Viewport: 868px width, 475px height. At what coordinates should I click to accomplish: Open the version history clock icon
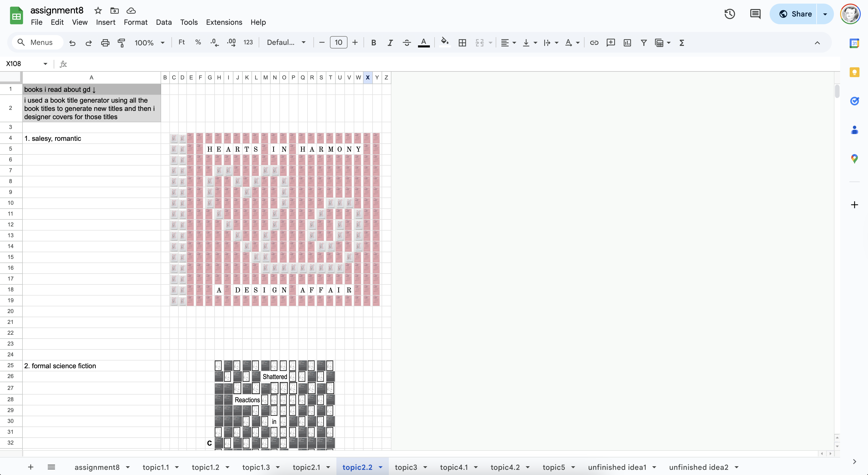click(730, 14)
